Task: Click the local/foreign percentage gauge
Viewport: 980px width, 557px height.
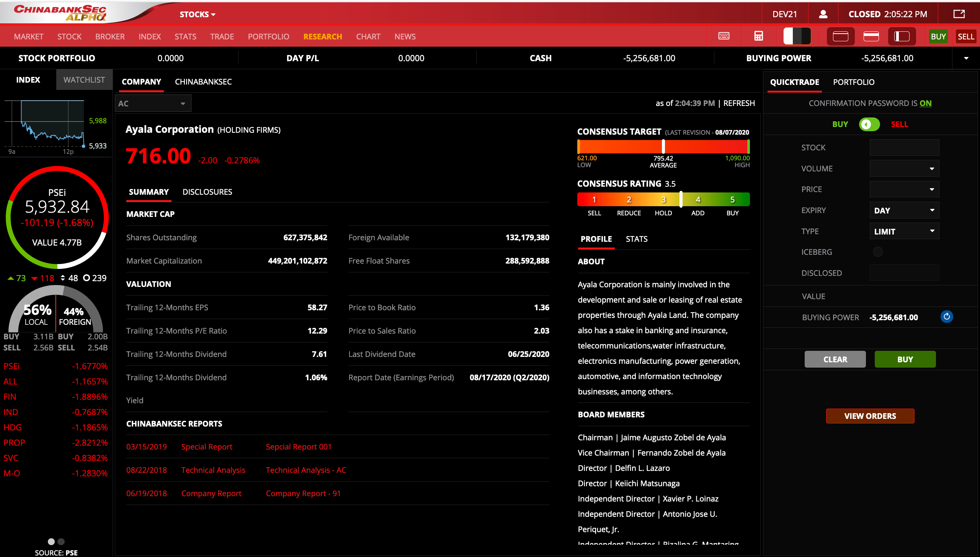Action: point(56,309)
